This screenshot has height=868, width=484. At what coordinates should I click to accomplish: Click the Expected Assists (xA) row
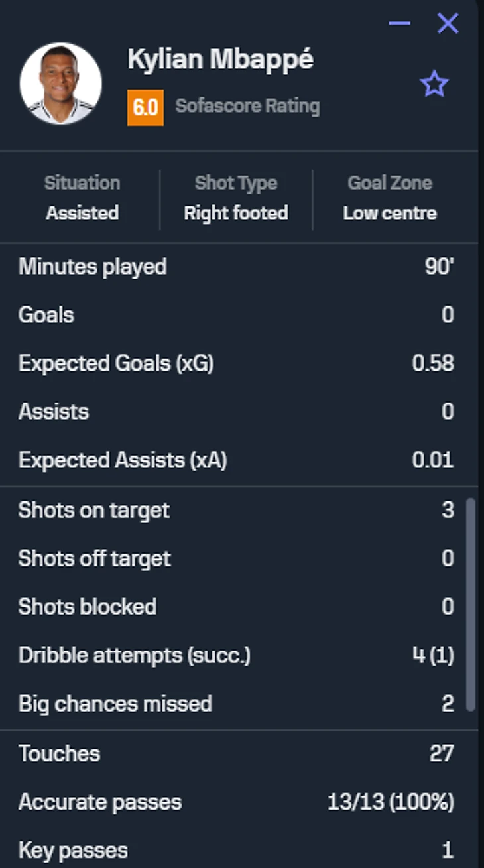pos(236,460)
